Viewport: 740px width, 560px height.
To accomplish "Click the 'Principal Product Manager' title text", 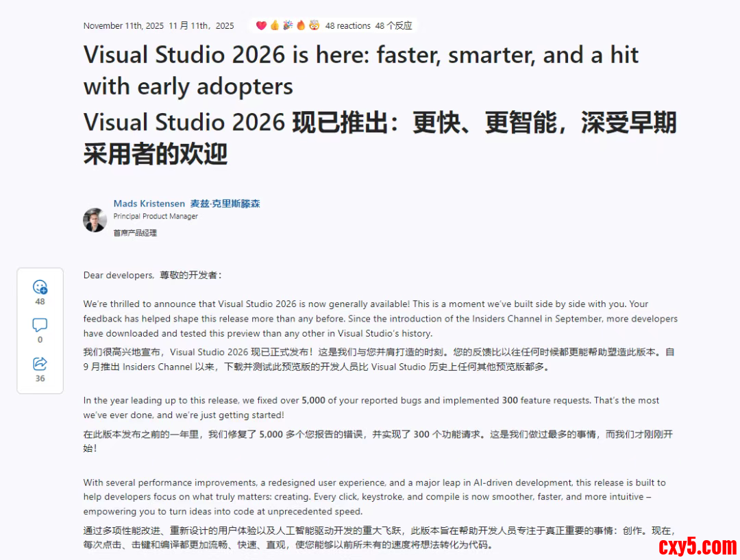I will click(156, 217).
